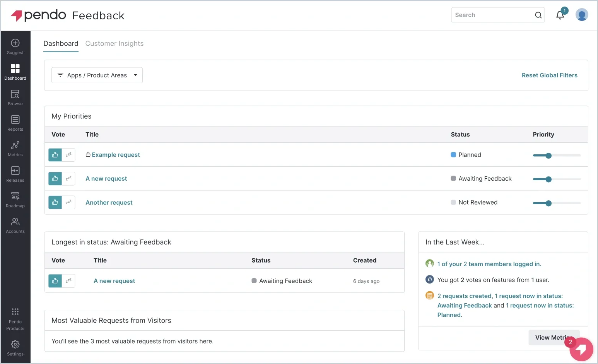Screen dimensions: 598x364
Task: Open the Apps / Product Areas dropdown
Action: pos(97,75)
